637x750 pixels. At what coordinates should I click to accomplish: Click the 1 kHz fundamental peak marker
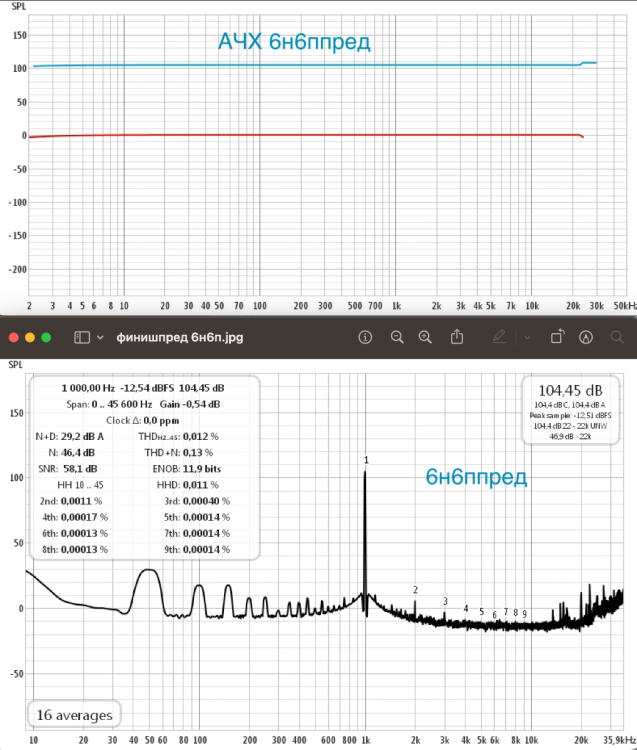(365, 460)
